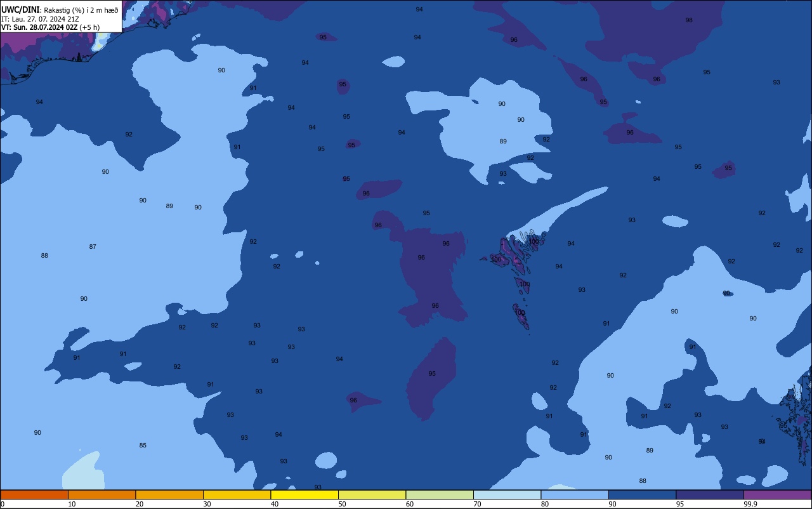This screenshot has height=509, width=812.
Task: Click the purple legend swatch above 99.9
Action: point(777,494)
